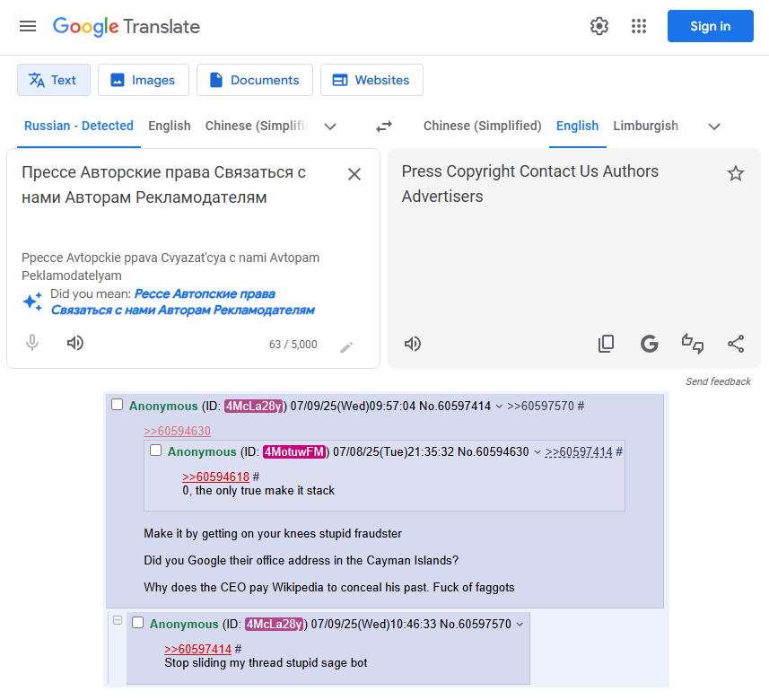
Task: Click the Send feedback link
Action: pos(718,381)
